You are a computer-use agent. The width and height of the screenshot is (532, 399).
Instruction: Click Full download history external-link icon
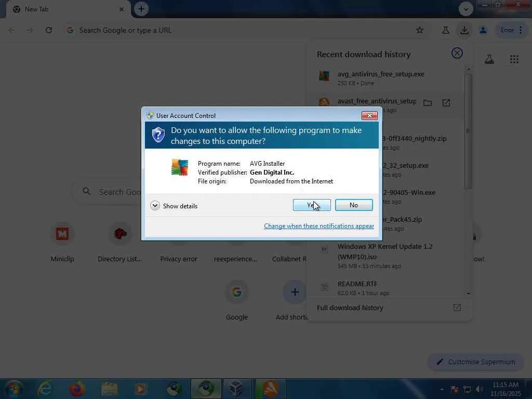(x=457, y=308)
